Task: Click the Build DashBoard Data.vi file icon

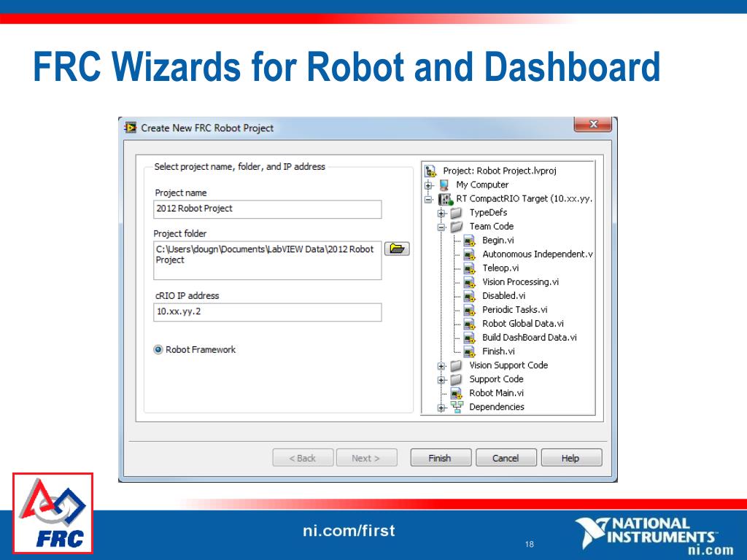Action: [x=470, y=338]
